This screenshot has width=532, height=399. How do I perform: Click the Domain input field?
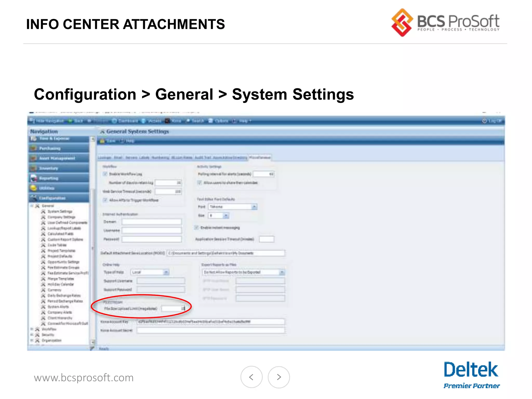[x=152, y=222]
